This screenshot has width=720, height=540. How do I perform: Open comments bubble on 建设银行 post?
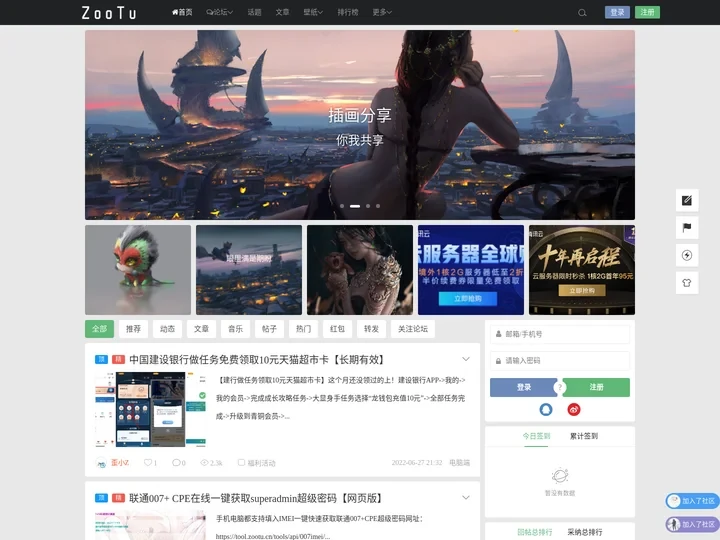pos(176,462)
